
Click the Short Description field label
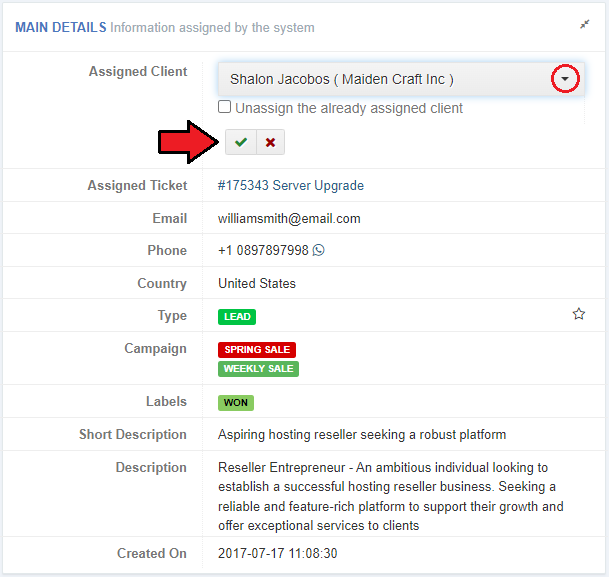[133, 434]
